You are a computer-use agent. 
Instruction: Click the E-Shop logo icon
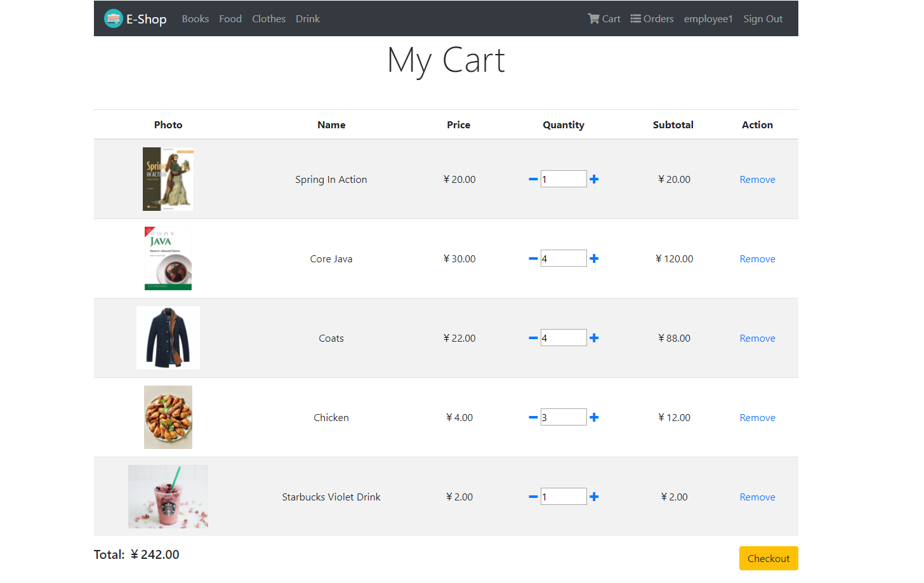click(113, 18)
